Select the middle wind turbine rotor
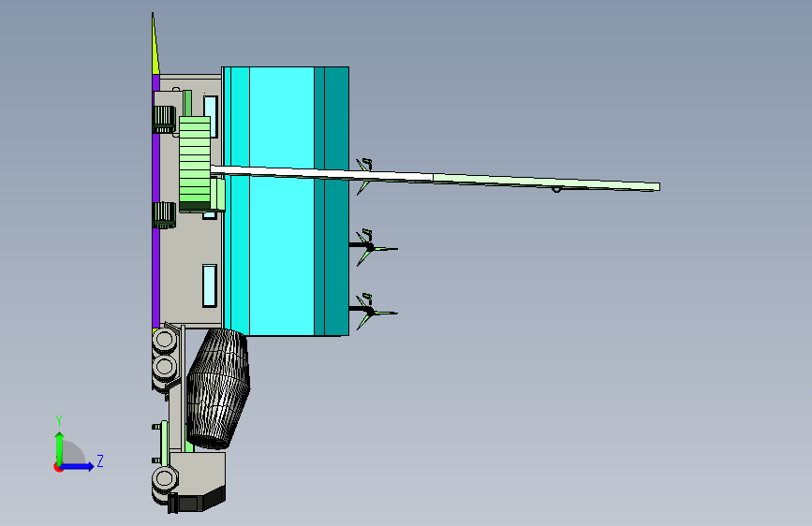 click(x=369, y=247)
